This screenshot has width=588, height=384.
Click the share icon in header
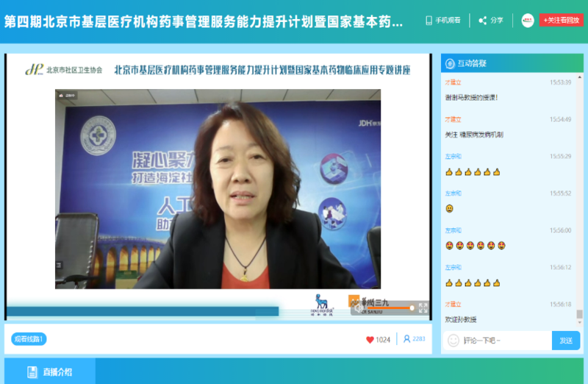(x=483, y=21)
